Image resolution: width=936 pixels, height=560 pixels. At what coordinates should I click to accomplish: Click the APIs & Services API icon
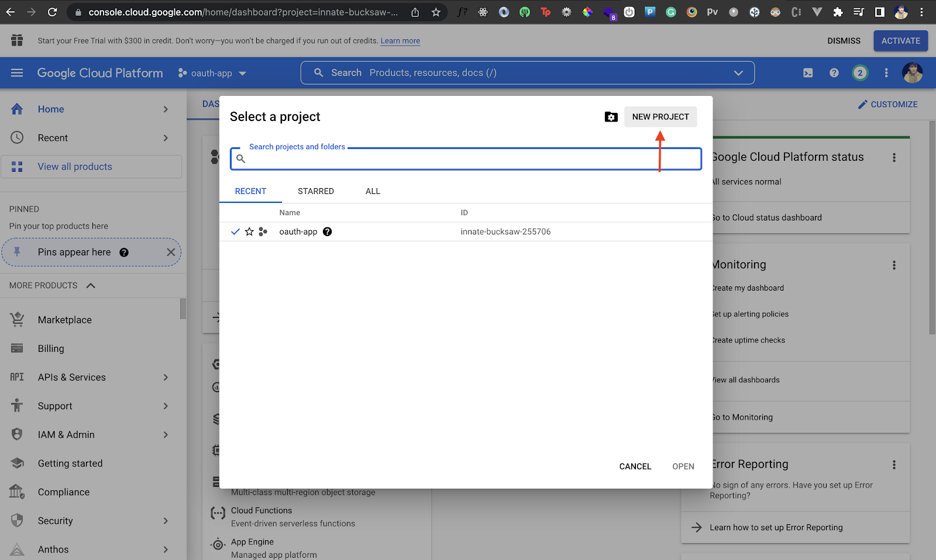coord(17,377)
